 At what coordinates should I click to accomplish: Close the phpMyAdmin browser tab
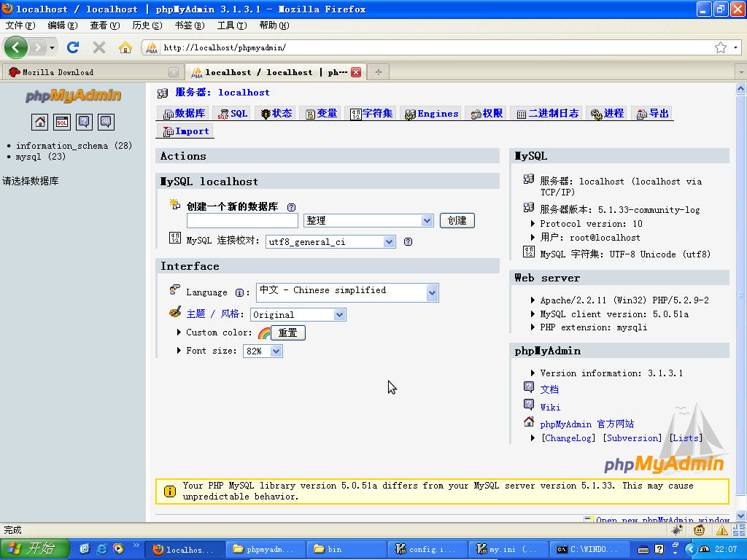click(356, 72)
